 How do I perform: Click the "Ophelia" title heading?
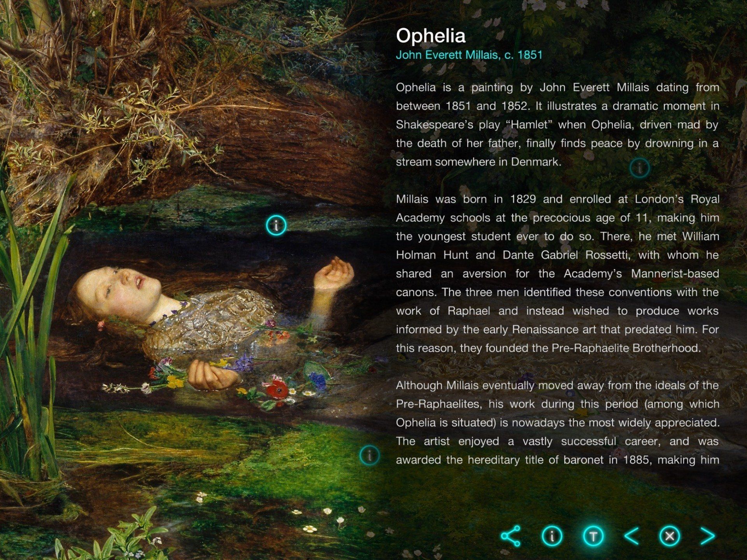(x=431, y=35)
